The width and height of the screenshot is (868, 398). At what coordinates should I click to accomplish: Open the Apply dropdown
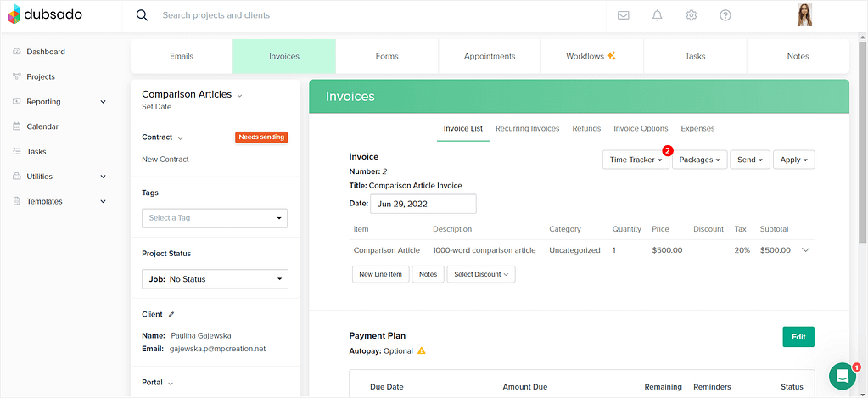794,160
